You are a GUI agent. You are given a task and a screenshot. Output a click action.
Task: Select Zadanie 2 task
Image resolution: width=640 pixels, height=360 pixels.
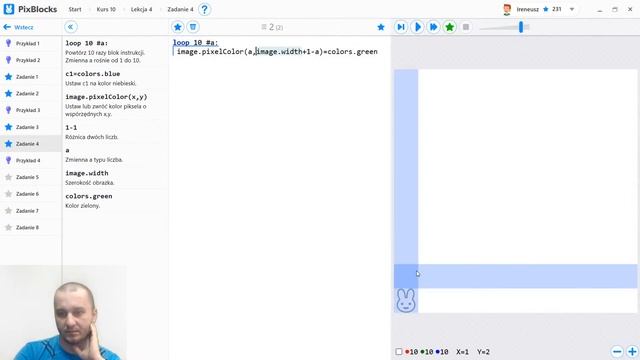coord(31,93)
